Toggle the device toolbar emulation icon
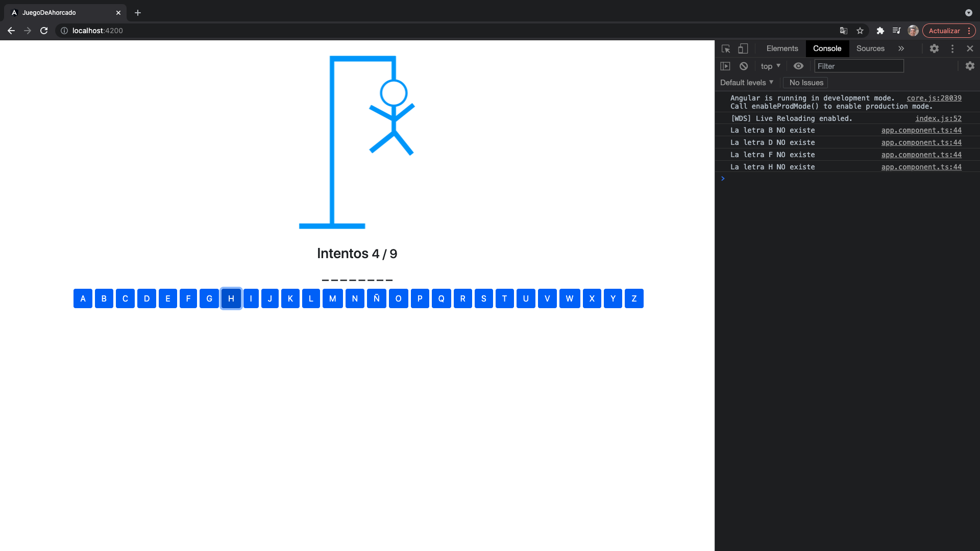This screenshot has width=980, height=551. (x=743, y=48)
